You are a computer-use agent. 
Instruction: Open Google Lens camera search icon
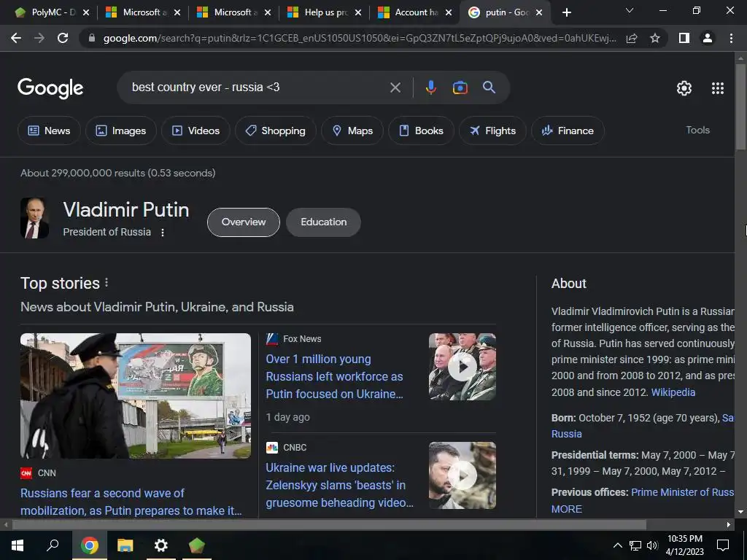460,87
